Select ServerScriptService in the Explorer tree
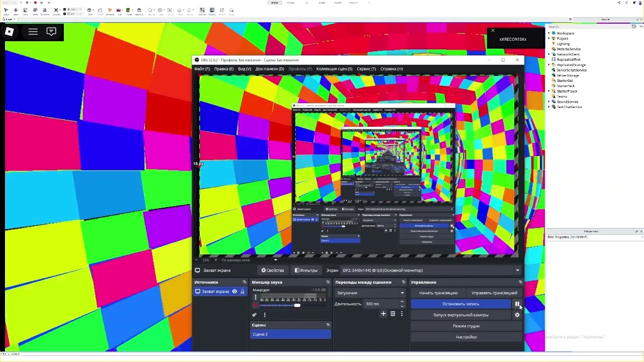This screenshot has height=362, width=644. pyautogui.click(x=572, y=70)
